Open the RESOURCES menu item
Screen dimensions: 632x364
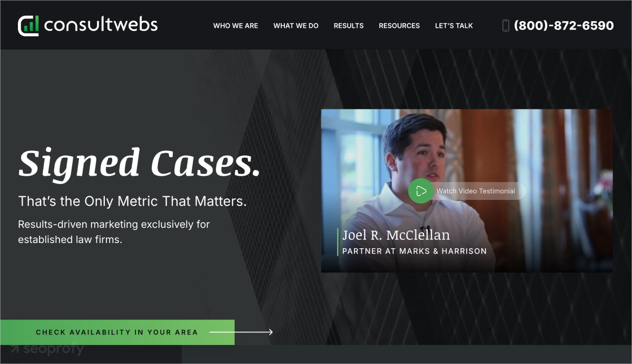click(x=399, y=26)
